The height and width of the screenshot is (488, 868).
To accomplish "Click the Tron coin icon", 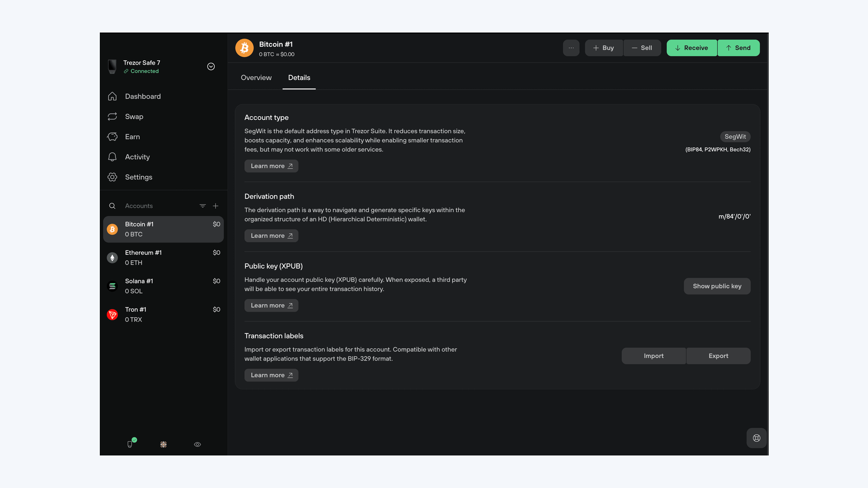I will (112, 314).
